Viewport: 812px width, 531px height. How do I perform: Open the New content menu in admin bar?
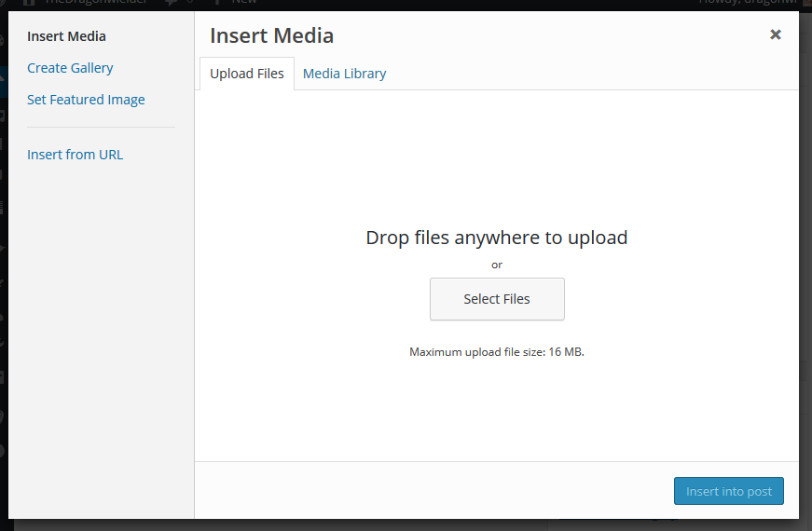click(244, 4)
